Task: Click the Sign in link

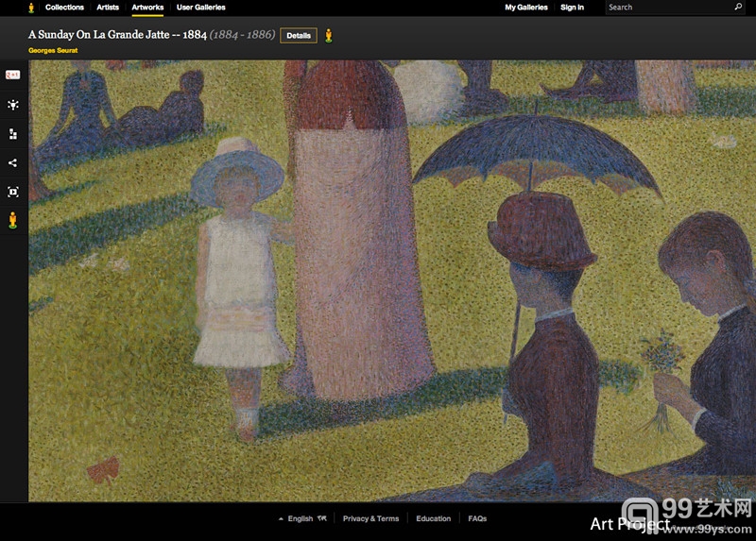Action: tap(572, 8)
